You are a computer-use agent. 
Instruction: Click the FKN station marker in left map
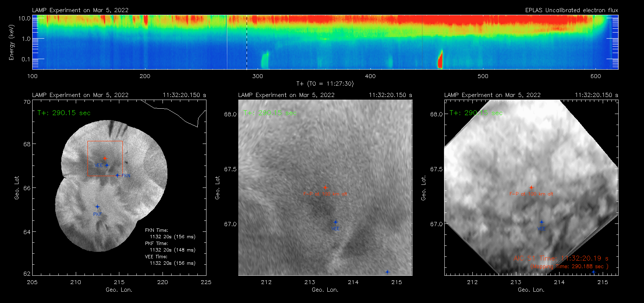[117, 175]
